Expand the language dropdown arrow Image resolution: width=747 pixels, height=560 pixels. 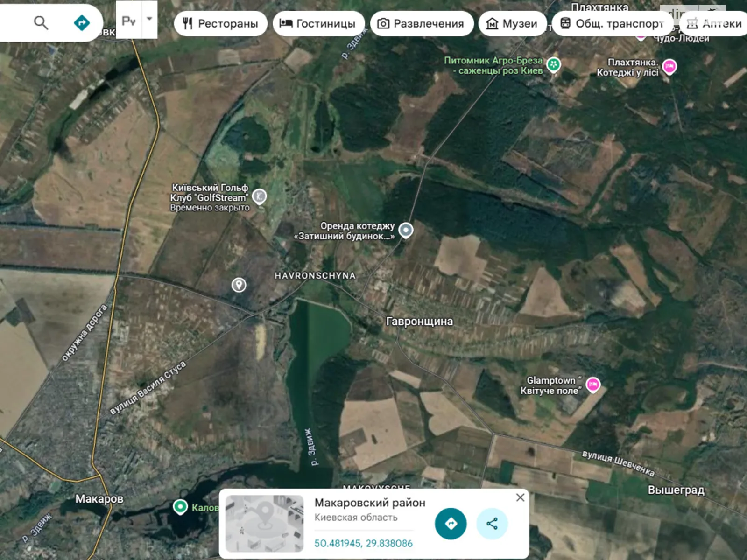[149, 20]
